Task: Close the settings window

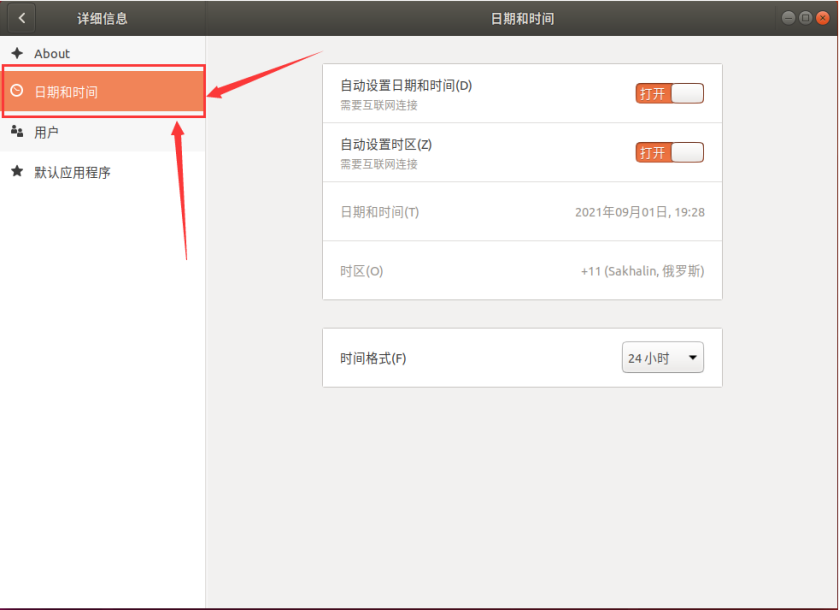Action: click(x=822, y=18)
